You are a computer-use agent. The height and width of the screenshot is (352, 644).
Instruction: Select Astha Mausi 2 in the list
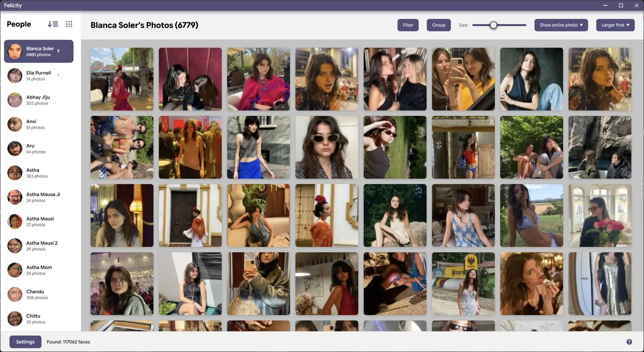39,246
